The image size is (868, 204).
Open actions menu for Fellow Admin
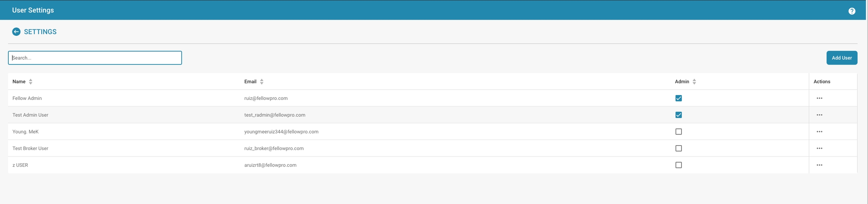point(819,98)
